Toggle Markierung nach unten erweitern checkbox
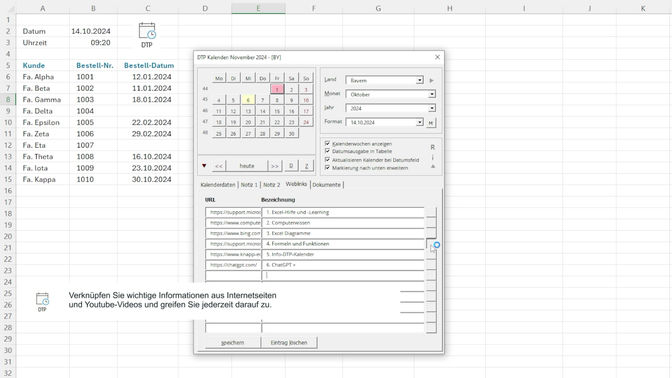The image size is (672, 378). coord(327,168)
